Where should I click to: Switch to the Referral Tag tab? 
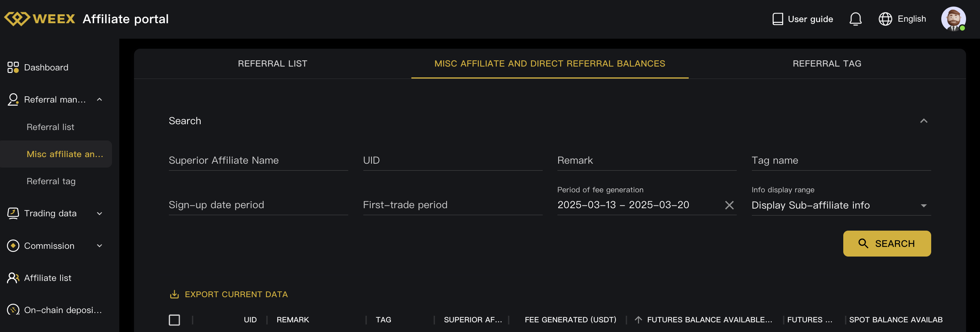click(827, 63)
